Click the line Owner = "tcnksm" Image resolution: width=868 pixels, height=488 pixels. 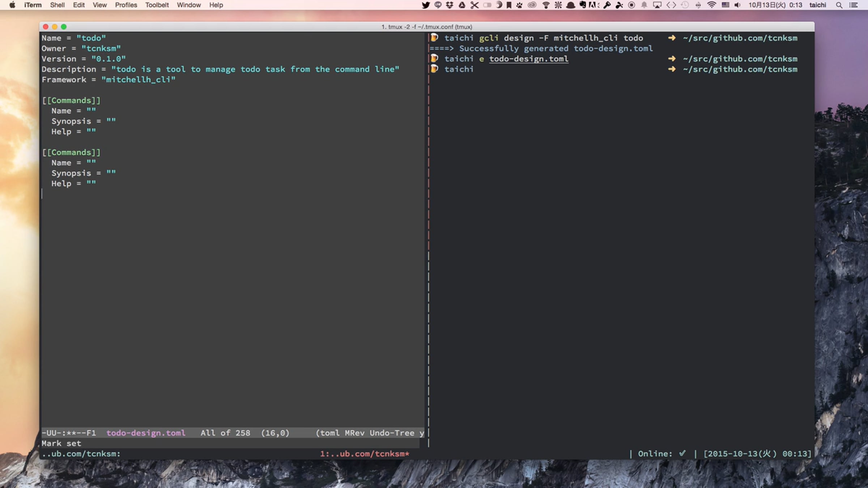(x=81, y=48)
